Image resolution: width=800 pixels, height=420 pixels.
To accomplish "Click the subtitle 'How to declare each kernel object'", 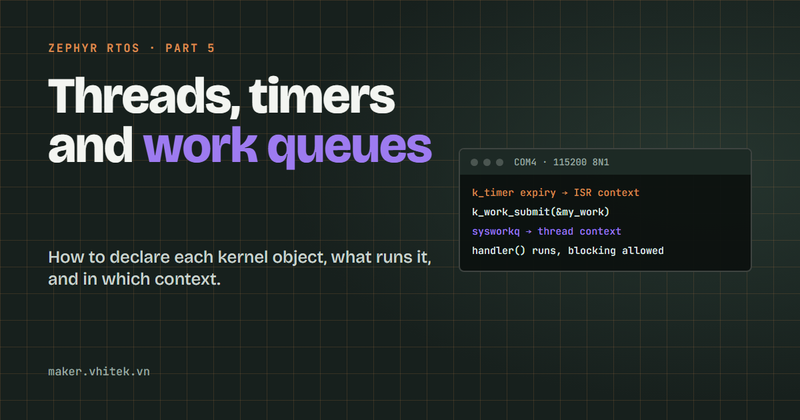I will 187,257.
